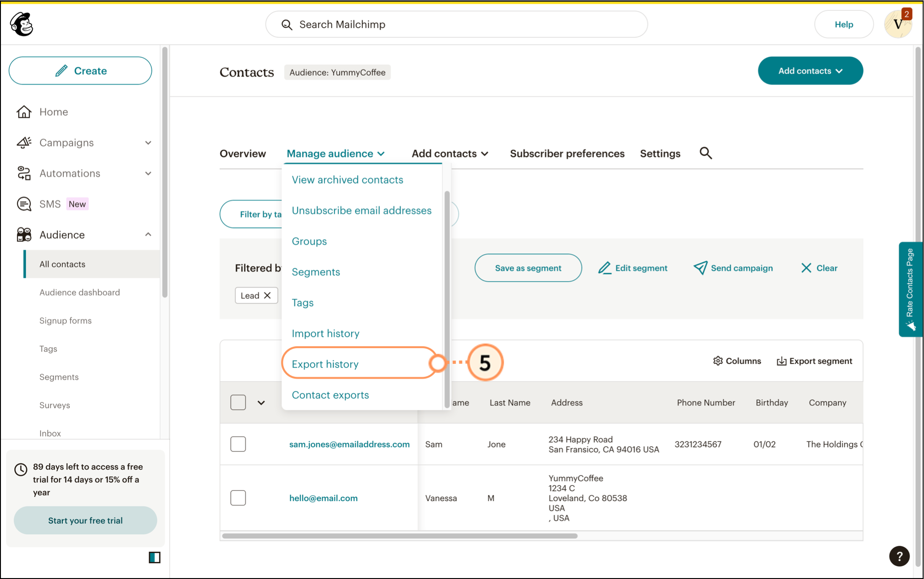This screenshot has width=924, height=579.
Task: Open the round question mark help bubble
Action: click(x=899, y=556)
